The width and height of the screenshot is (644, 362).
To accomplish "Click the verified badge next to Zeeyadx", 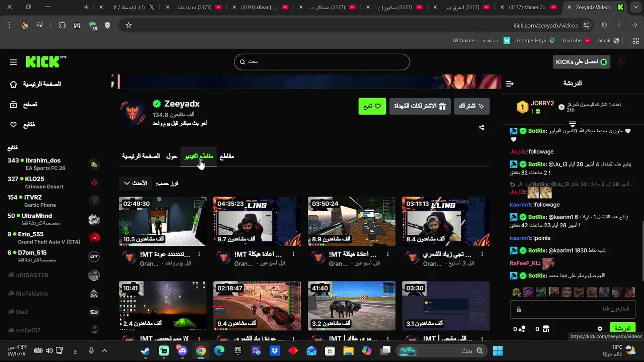I will (x=157, y=104).
